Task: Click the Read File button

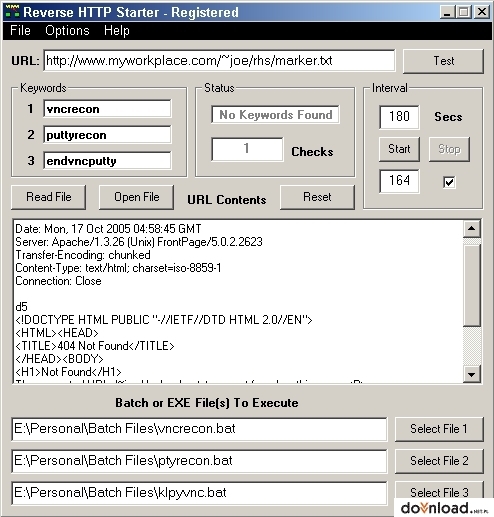Action: coord(49,197)
